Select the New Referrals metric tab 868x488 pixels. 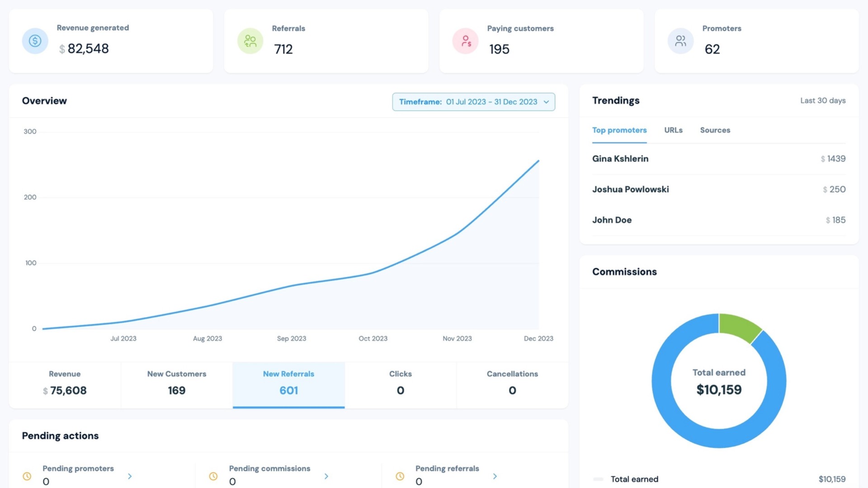289,385
